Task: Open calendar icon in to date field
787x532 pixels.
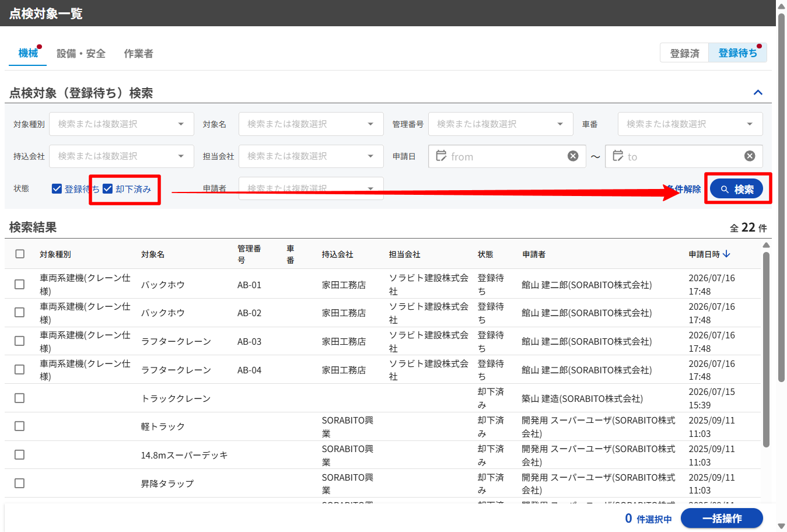Action: (x=618, y=156)
